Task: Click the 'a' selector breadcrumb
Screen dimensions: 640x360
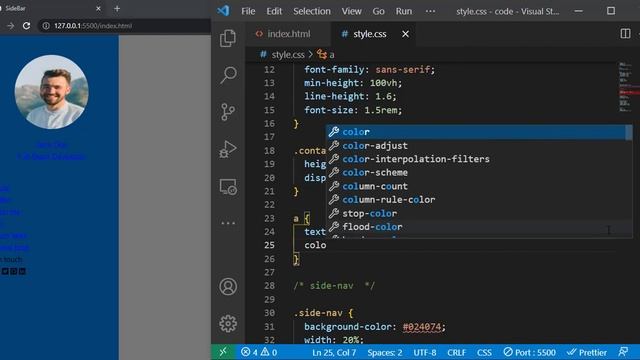Action: [x=326, y=55]
